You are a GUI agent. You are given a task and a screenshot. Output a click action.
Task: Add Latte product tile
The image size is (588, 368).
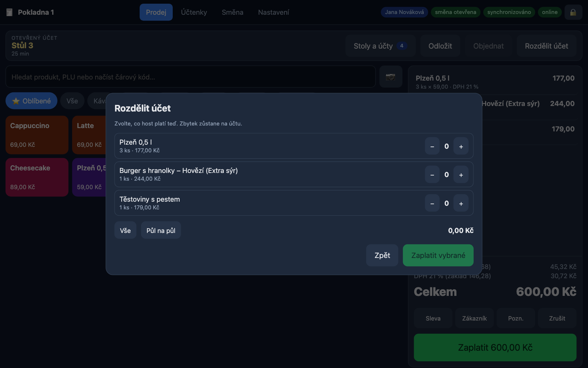pos(89,135)
